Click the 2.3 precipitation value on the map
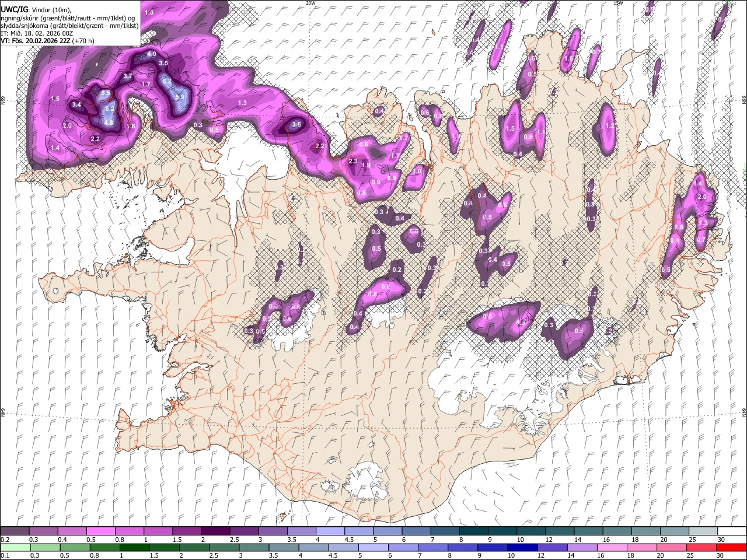This screenshot has width=747, height=560. [352, 161]
